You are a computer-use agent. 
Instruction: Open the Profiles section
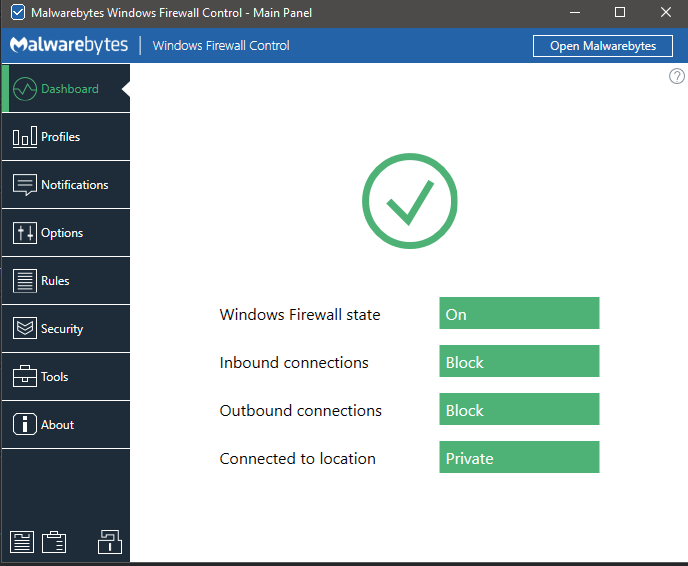point(66,136)
